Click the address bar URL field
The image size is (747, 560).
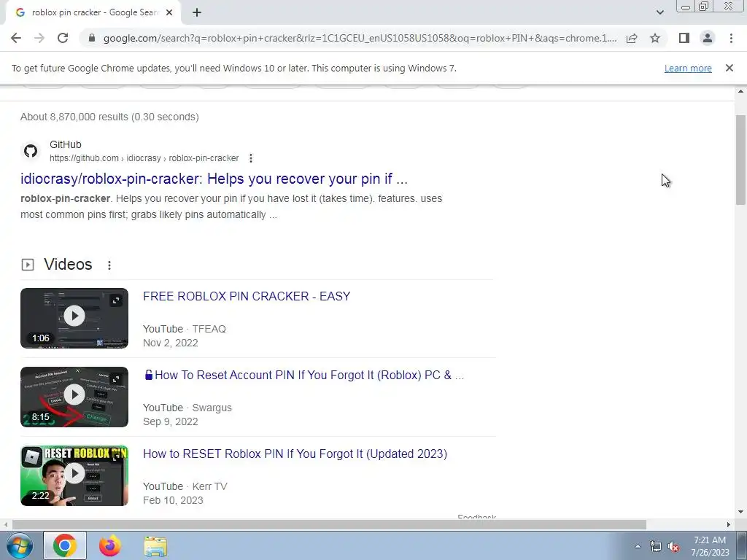pyautogui.click(x=360, y=38)
